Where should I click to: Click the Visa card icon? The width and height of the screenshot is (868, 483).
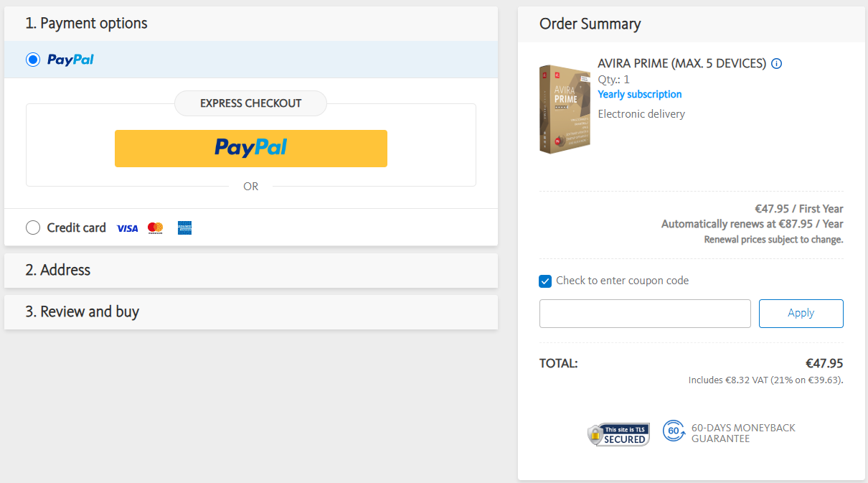pos(127,228)
